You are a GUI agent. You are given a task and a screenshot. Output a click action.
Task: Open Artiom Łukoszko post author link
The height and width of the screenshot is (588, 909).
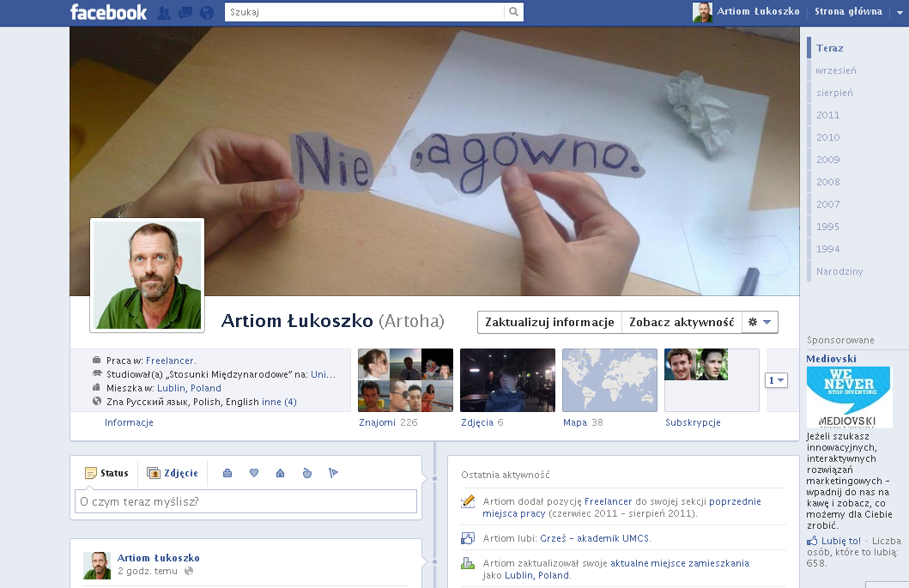coord(158,558)
